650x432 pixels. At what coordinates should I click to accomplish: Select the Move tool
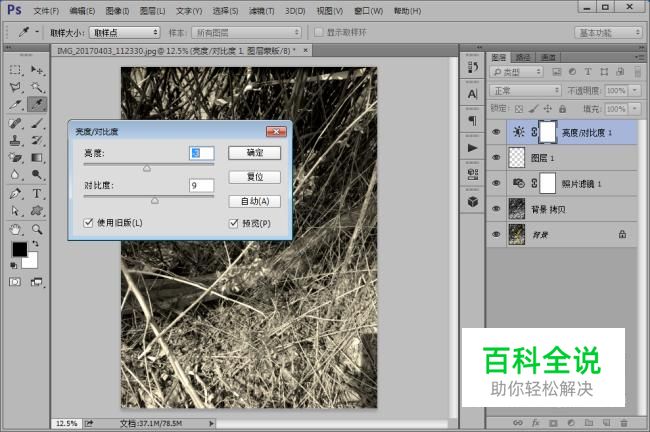coord(37,70)
